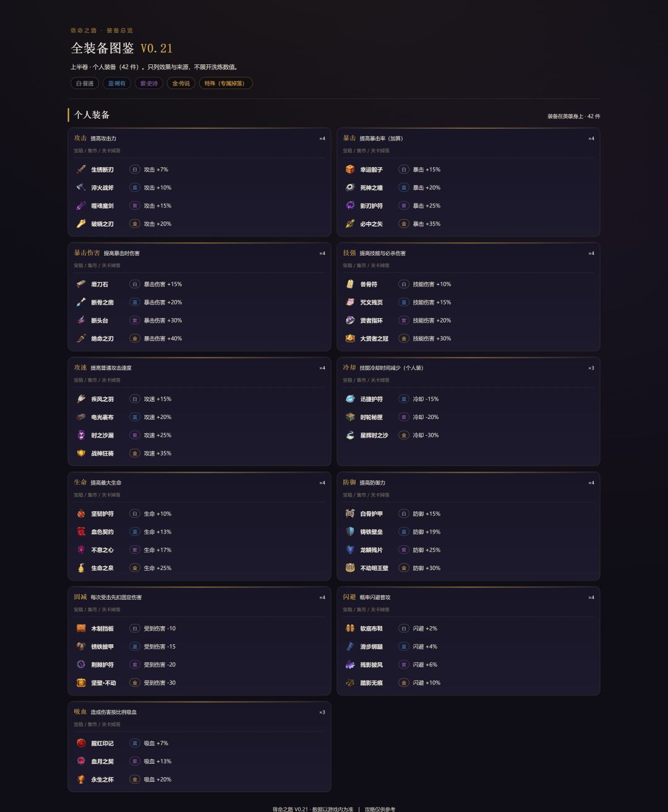668x812 pixels.
Task: Select the 蓝·稀有 rarity tag
Action: click(x=117, y=83)
